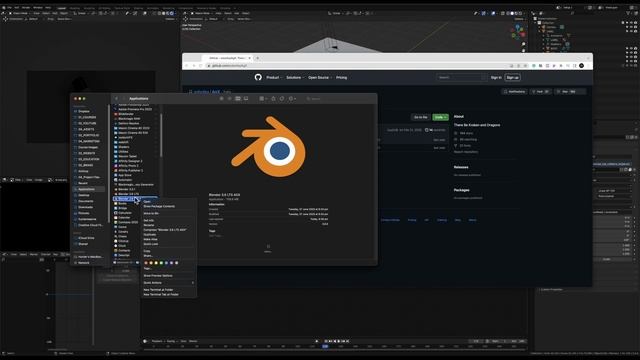This screenshot has height=360, width=640.
Task: Open the Finder group-by dropdown
Action: tap(263, 98)
